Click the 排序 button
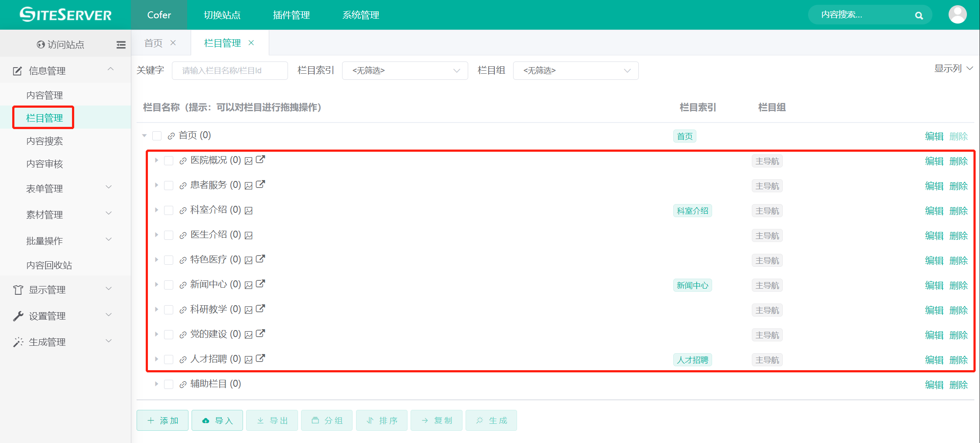The height and width of the screenshot is (443, 980). click(382, 420)
